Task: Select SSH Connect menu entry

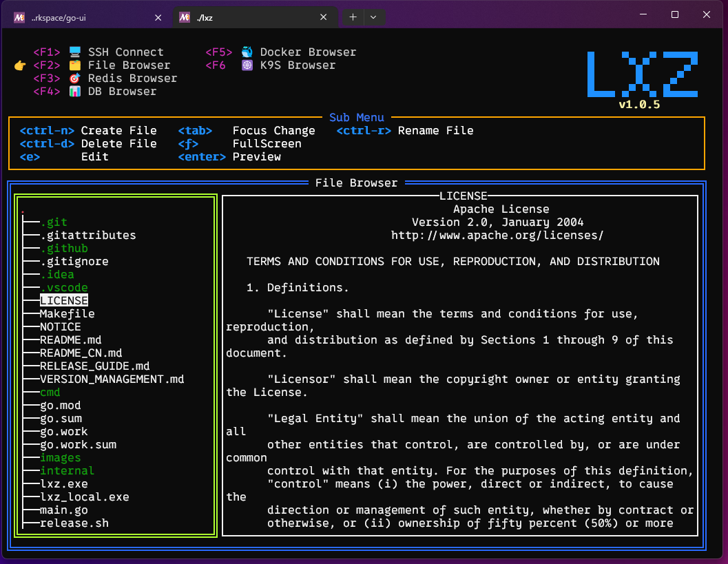Action: point(126,52)
